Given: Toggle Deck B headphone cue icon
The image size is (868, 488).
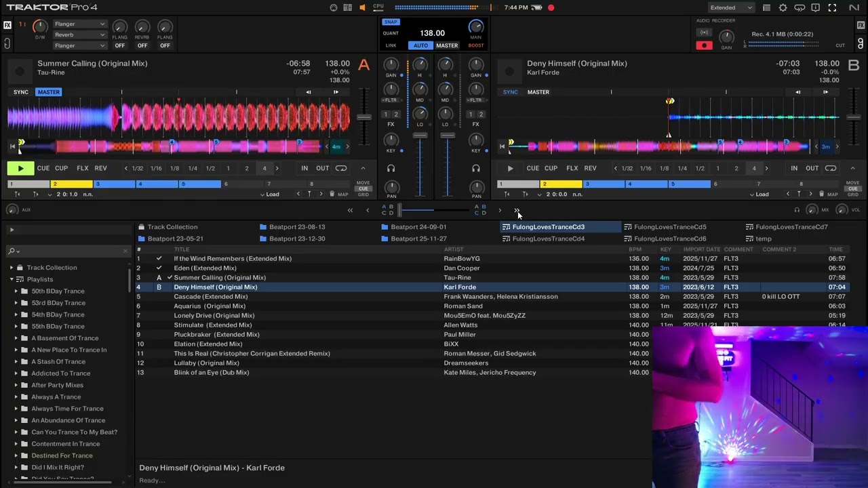Looking at the screenshot, I should tap(476, 168).
